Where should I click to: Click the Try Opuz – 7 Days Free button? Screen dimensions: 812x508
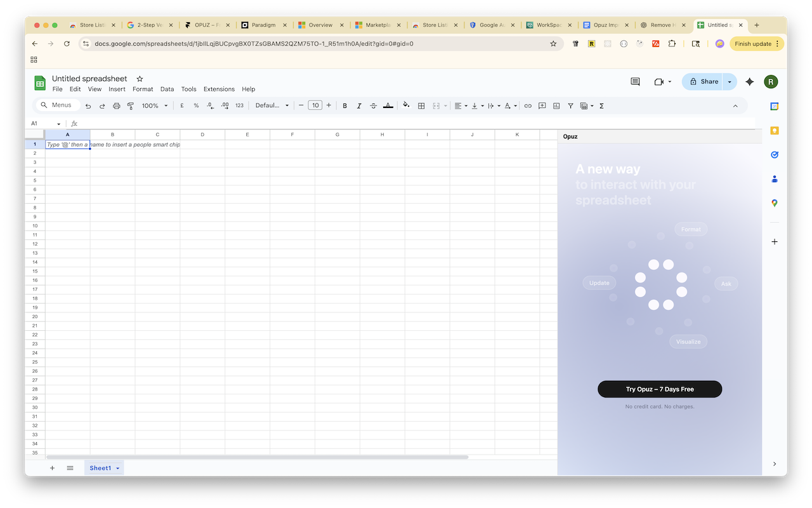(660, 389)
